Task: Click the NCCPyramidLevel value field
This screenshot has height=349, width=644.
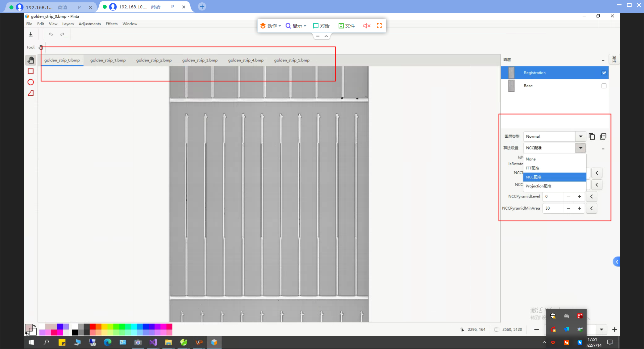Action: coord(553,197)
